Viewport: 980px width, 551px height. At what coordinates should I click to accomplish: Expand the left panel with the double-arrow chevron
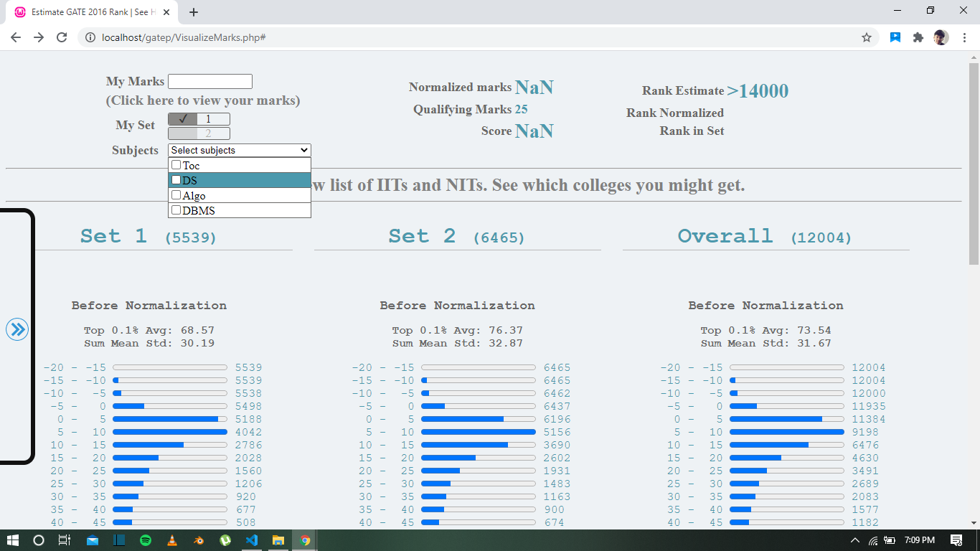17,329
